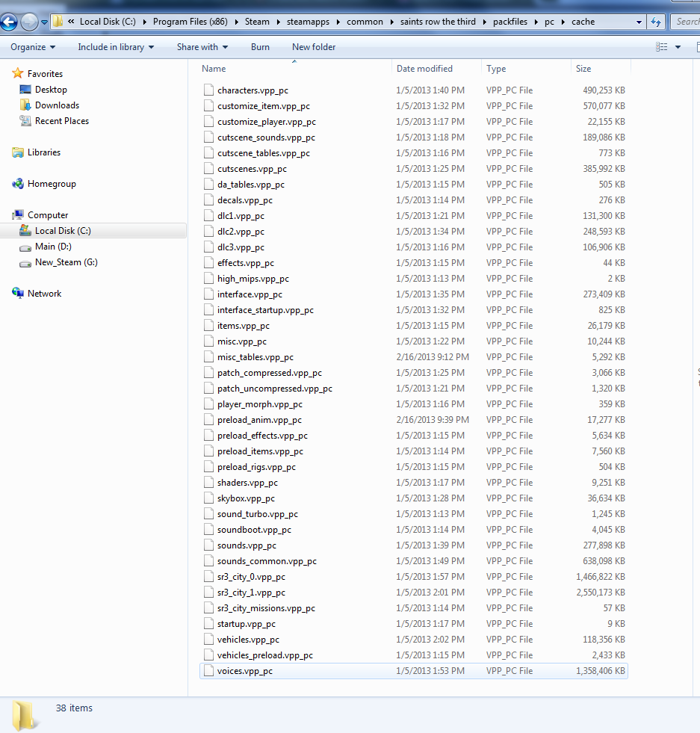Viewport: 700px width, 733px height.
Task: Open the Share with menu
Action: (202, 47)
